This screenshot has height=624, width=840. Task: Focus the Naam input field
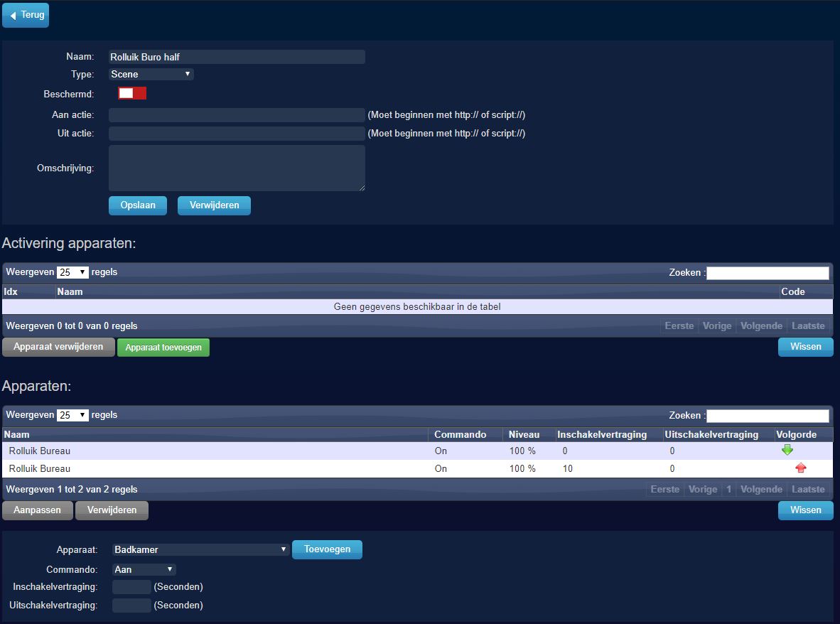click(x=237, y=57)
